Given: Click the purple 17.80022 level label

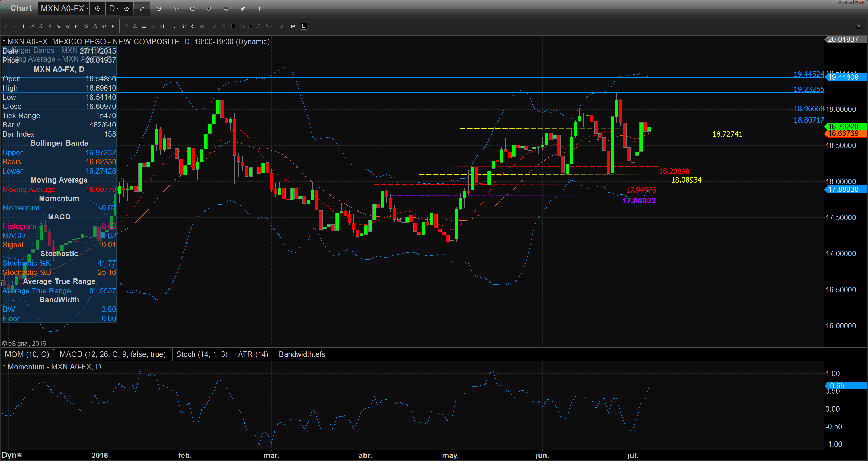Looking at the screenshot, I should (639, 201).
